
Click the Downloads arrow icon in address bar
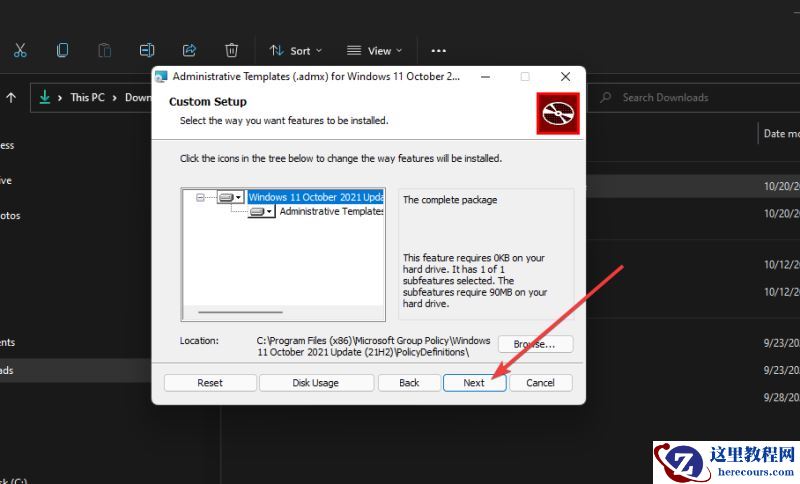click(45, 97)
